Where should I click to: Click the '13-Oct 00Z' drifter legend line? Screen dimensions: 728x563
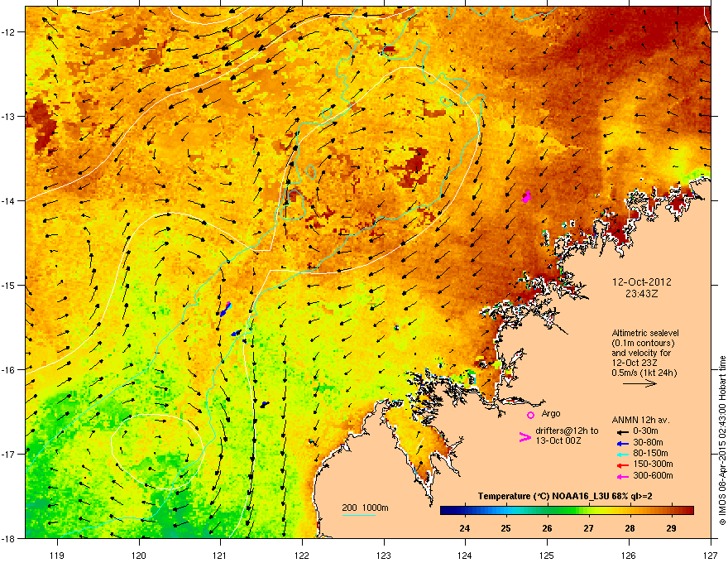pos(558,440)
